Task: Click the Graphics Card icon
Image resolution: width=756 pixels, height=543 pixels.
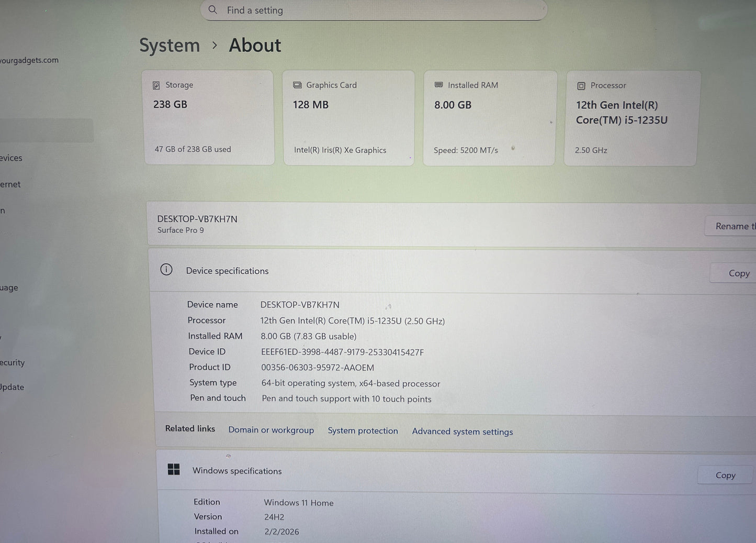Action: [x=297, y=85]
